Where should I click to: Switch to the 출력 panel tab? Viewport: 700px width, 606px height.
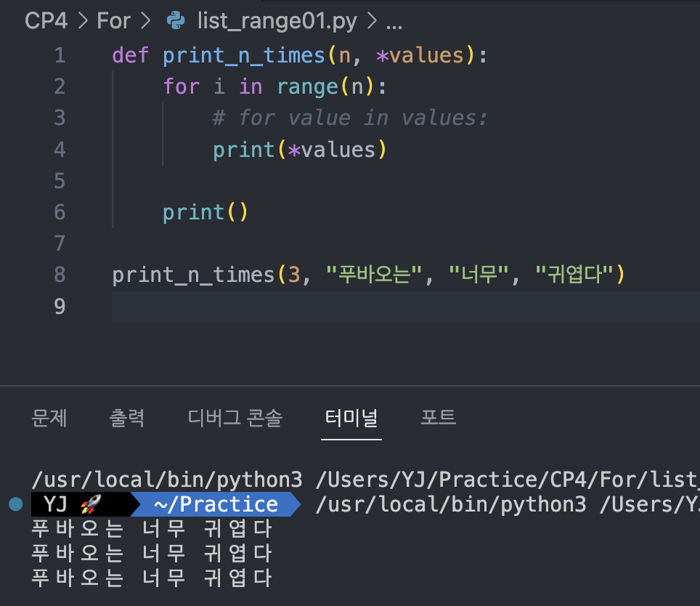(127, 419)
